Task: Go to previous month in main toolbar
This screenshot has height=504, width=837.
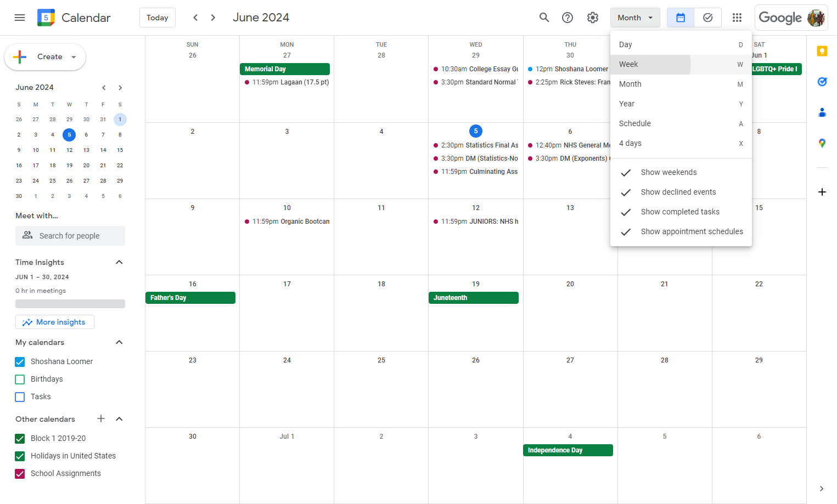Action: pyautogui.click(x=195, y=18)
